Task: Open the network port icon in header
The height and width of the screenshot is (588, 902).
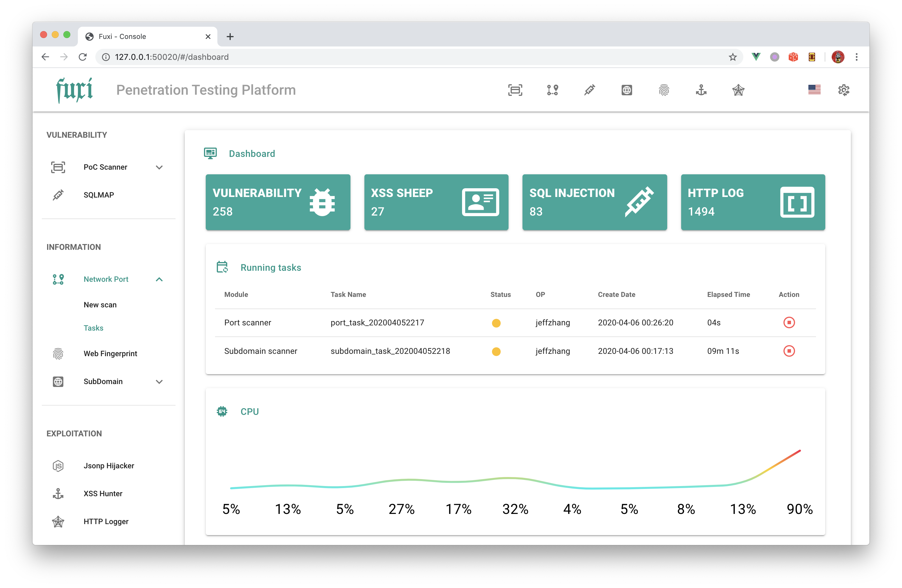Action: point(552,90)
